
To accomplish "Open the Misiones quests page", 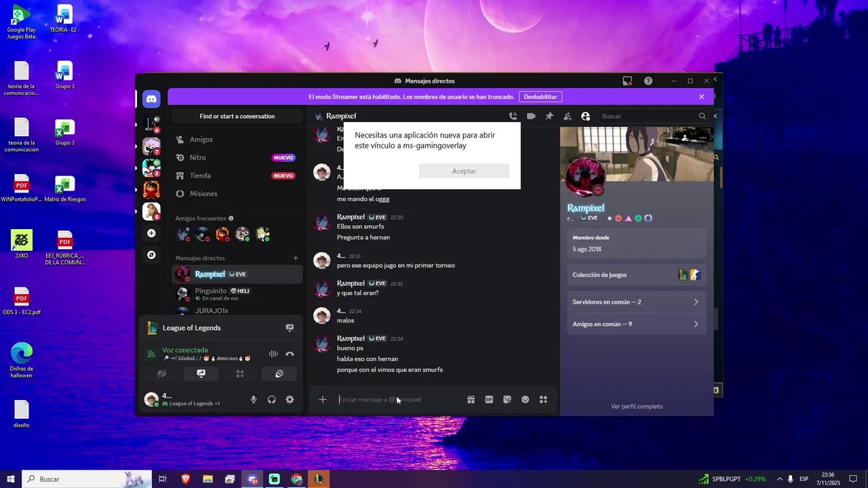I will pos(237,193).
